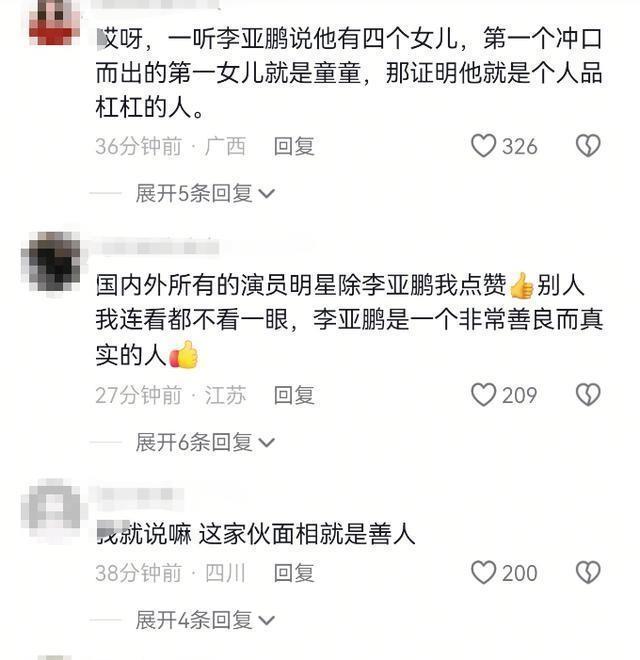This screenshot has height=660, width=640.
Task: Dislike the 38分钟前 comment
Action: [588, 572]
